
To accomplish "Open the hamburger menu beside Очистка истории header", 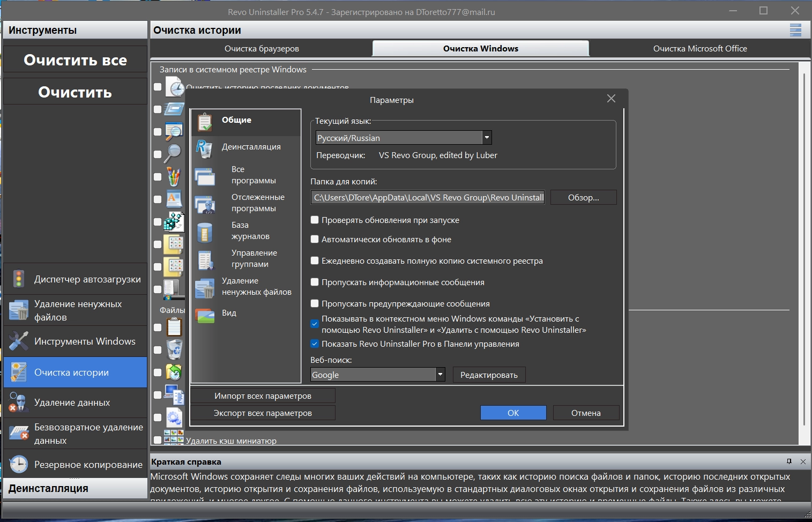I will 795,30.
